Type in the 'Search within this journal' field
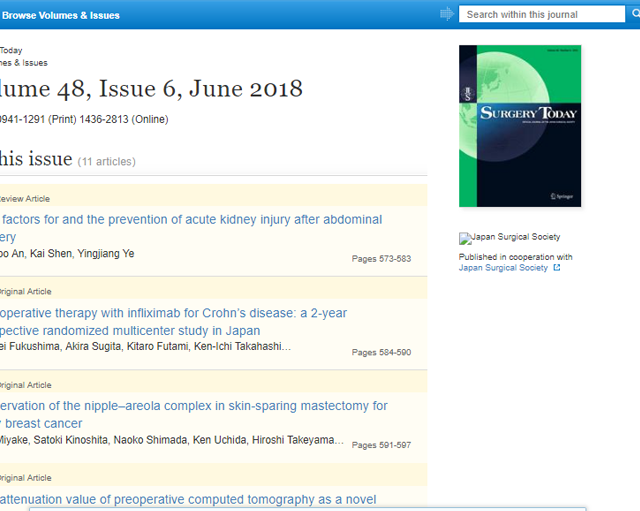This screenshot has width=640, height=511. pos(540,14)
